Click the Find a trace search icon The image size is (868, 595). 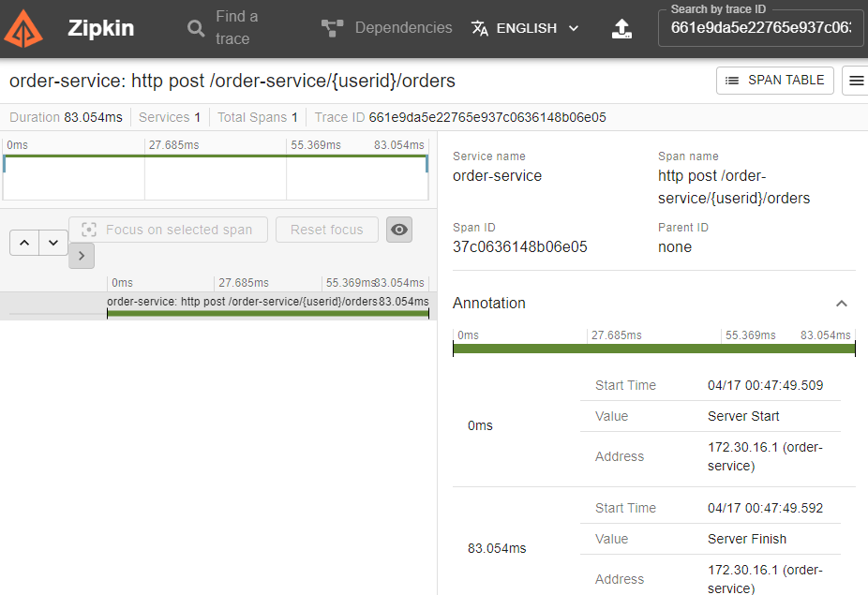click(195, 28)
